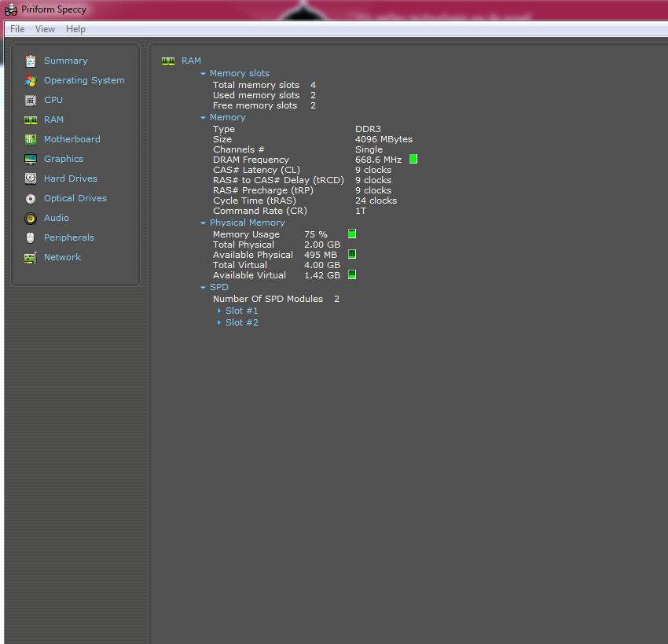Click the '2.00 GB' total physical value
This screenshot has width=668, height=644.
point(322,245)
